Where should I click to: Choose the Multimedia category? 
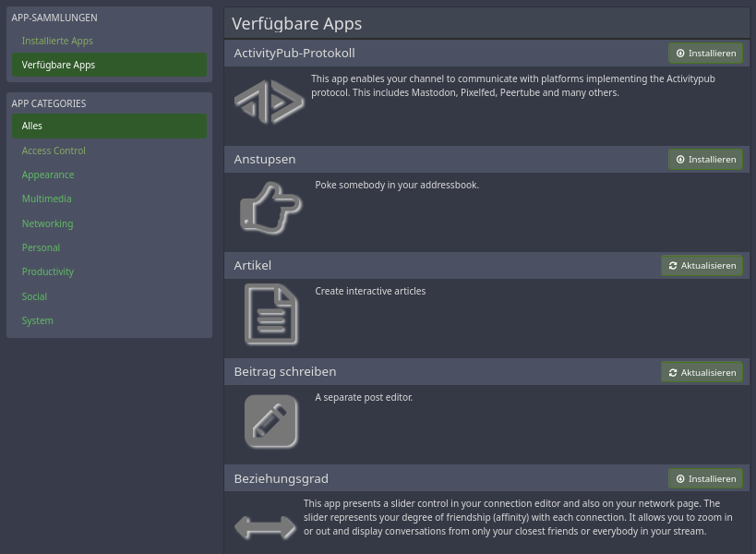(x=46, y=199)
